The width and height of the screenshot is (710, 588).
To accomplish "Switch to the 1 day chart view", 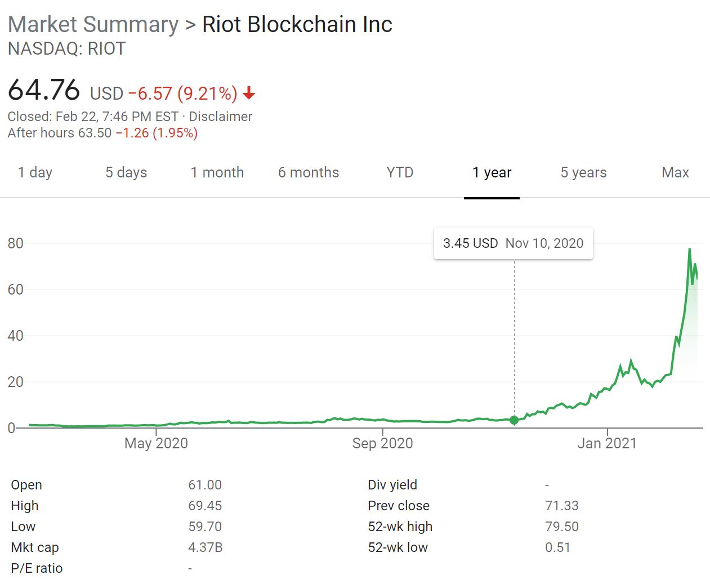I will (35, 173).
